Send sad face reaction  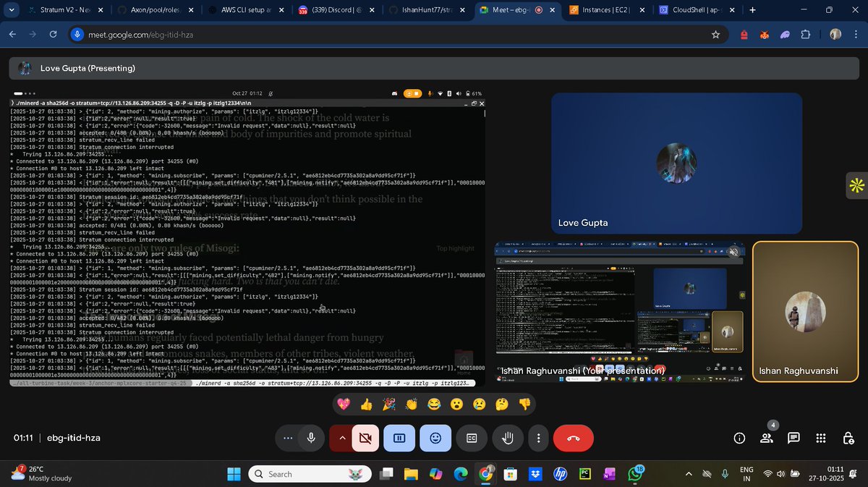pos(479,404)
